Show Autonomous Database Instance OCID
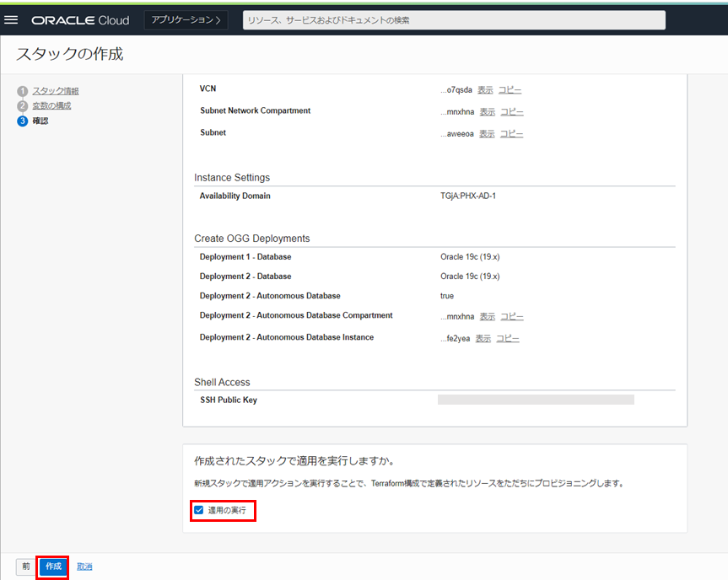Image resolution: width=728 pixels, height=580 pixels. pyautogui.click(x=483, y=338)
